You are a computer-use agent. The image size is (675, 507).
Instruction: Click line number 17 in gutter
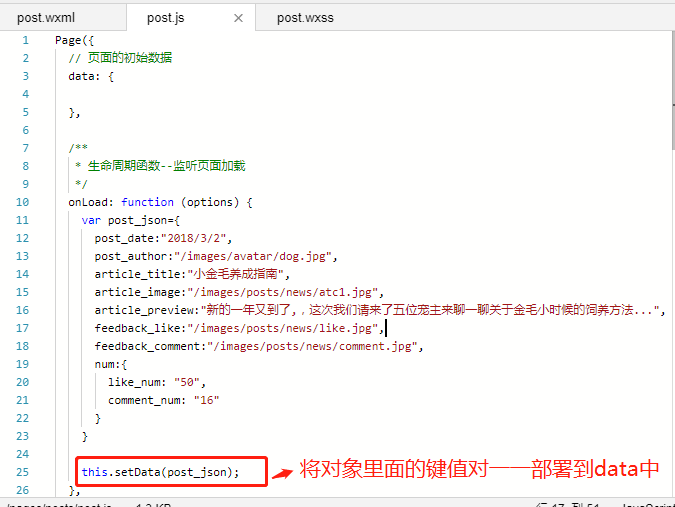(22, 328)
